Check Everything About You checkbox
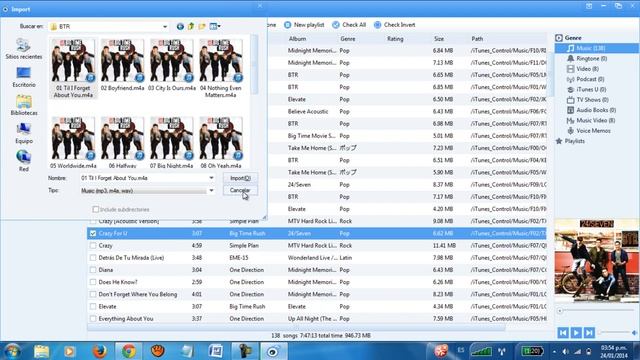The width and height of the screenshot is (640, 360). click(x=93, y=319)
